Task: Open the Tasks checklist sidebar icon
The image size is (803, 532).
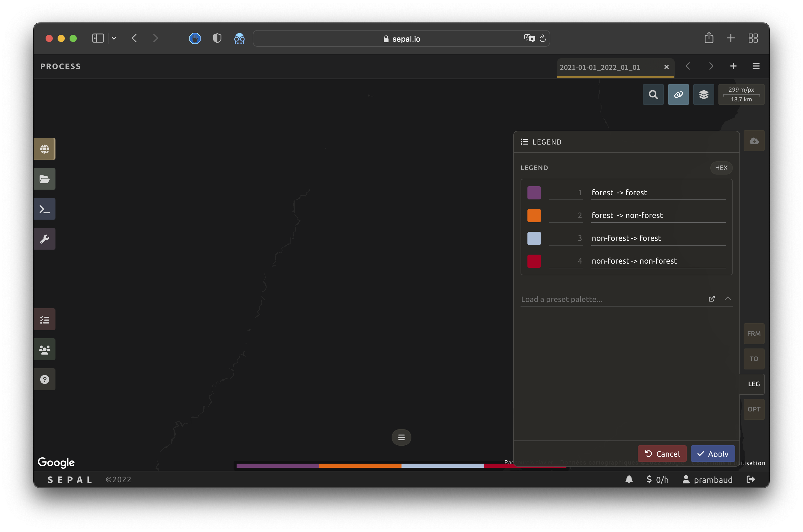Action: click(x=44, y=319)
